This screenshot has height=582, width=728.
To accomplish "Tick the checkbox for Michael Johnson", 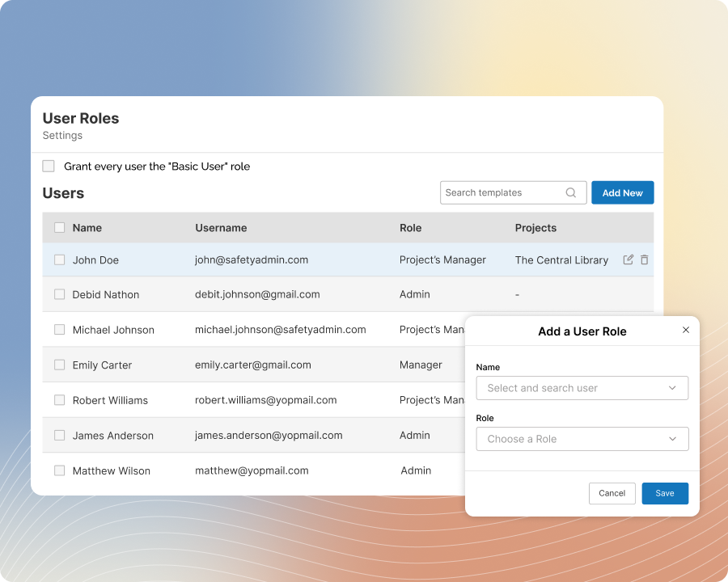I will [x=59, y=330].
